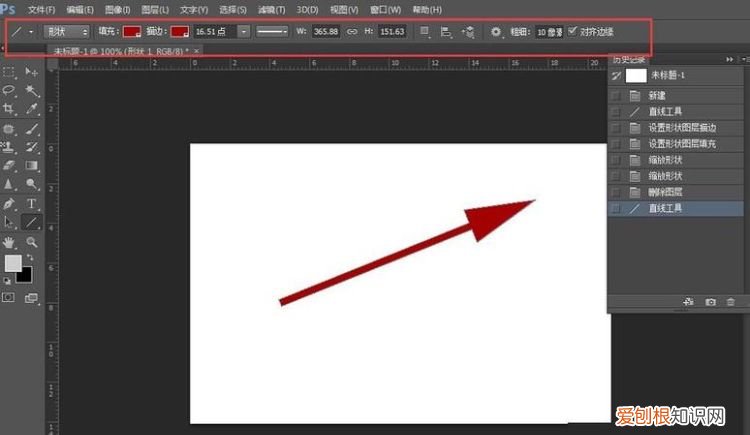
Task: Click camera icon to create new snapshot
Action: point(711,301)
